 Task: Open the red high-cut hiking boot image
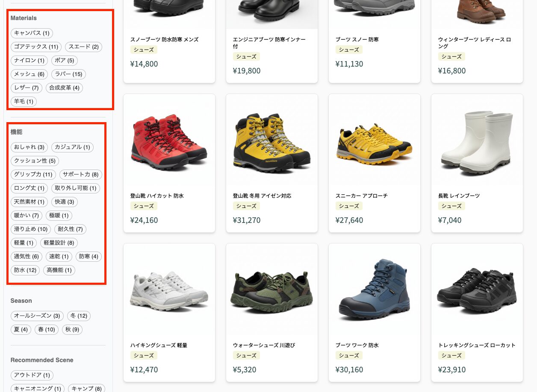pos(169,141)
